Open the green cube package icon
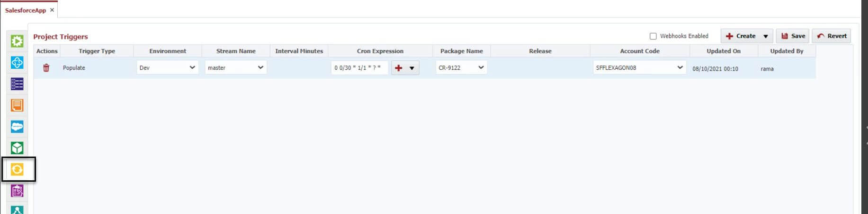This screenshot has width=868, height=214. [17, 148]
